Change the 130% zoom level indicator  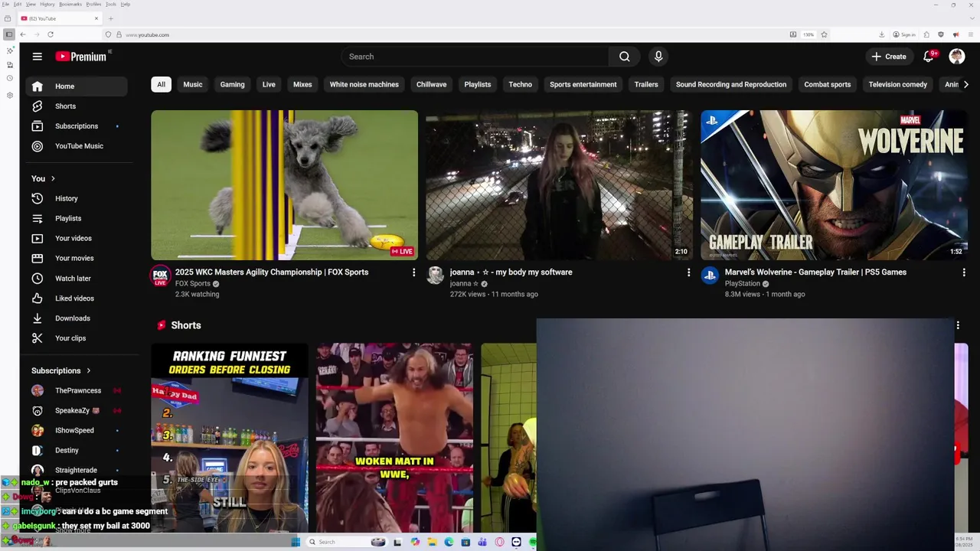click(x=808, y=34)
